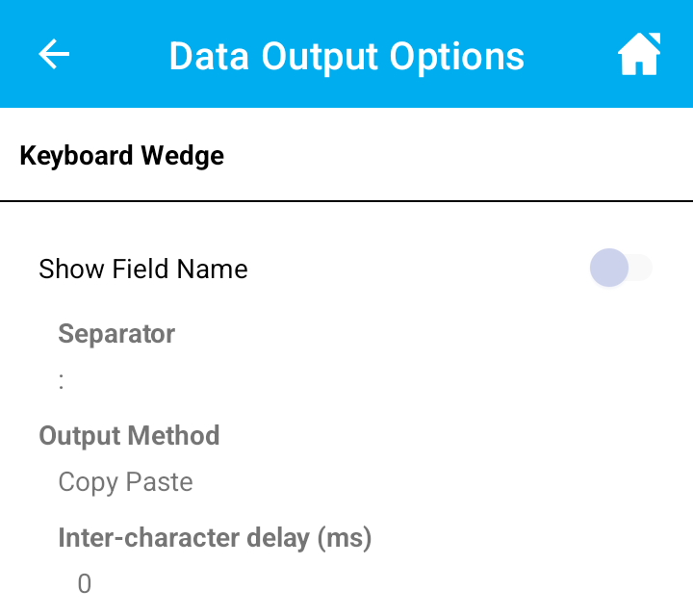Open the Output Method setting
The image size is (693, 616).
129,436
